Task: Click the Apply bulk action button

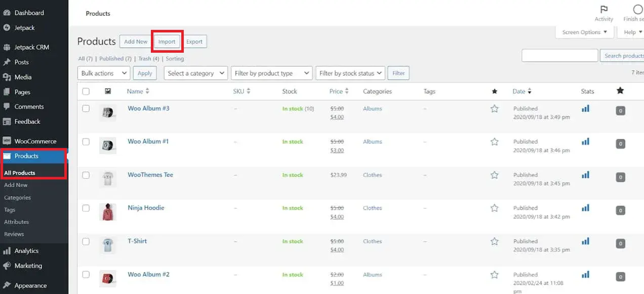Action: 145,73
